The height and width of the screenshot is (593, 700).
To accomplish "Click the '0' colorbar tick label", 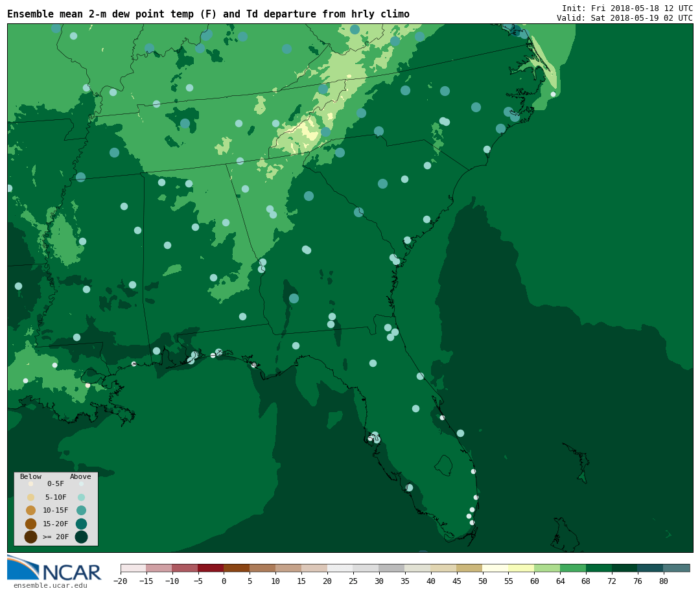I will (224, 581).
